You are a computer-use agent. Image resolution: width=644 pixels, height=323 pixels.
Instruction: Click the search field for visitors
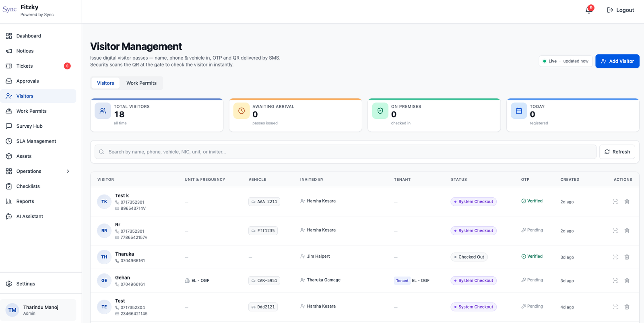pyautogui.click(x=345, y=152)
